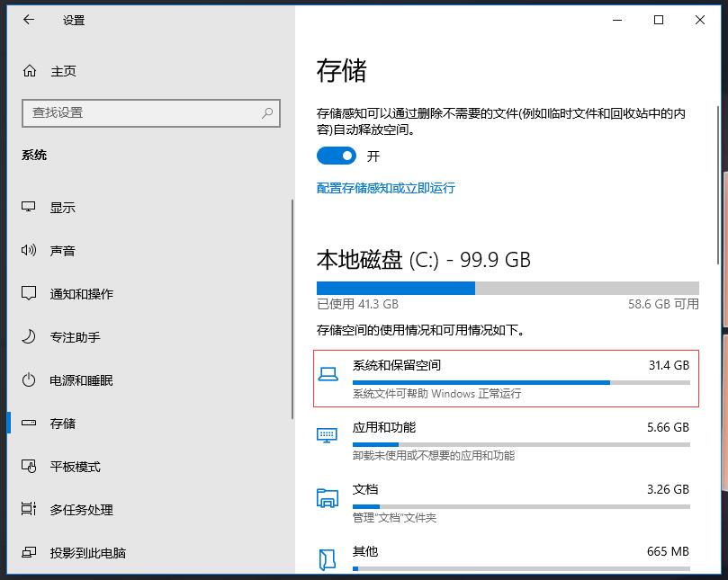728x580 pixels.
Task: Click the Power & sleep (电源和睡眠) icon
Action: 29,380
